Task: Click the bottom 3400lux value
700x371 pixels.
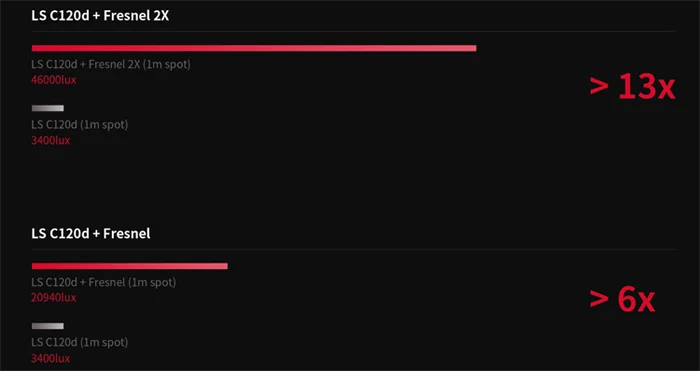Action: pos(50,358)
